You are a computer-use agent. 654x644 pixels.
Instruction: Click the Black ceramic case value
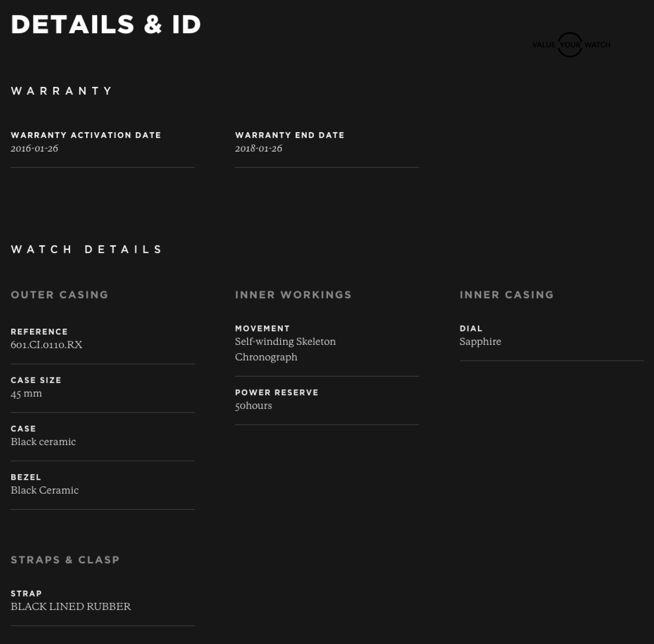tap(43, 442)
